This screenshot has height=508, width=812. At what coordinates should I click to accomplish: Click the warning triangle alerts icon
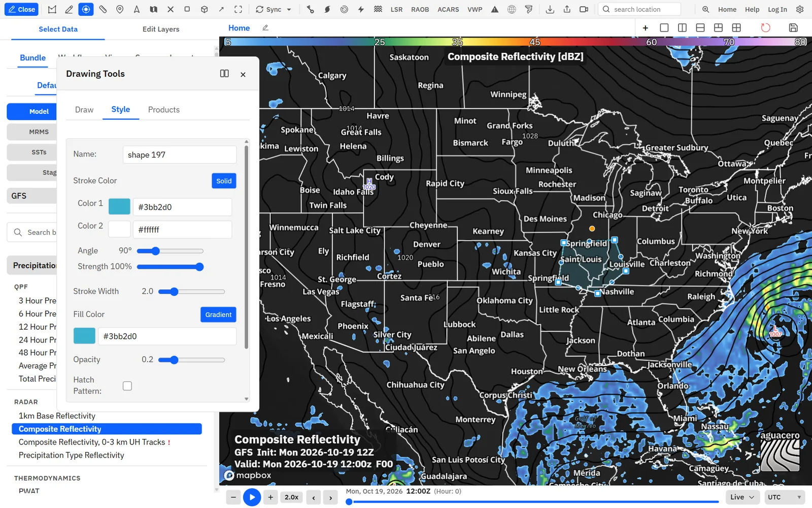click(x=495, y=9)
